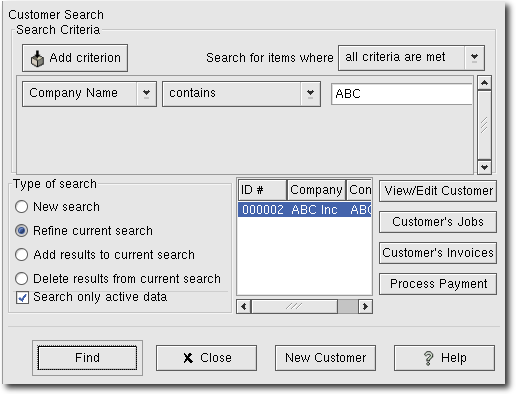Click the truncated 'Con' column header
Screen dimensions: 516x394
coord(359,190)
